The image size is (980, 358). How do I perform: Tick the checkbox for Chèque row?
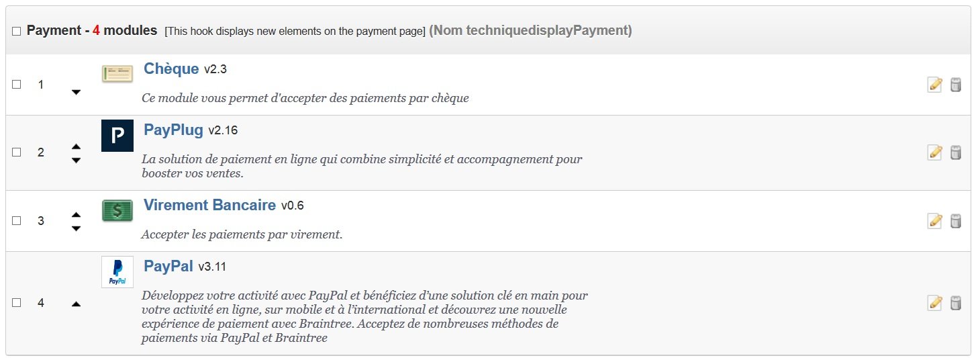point(17,85)
